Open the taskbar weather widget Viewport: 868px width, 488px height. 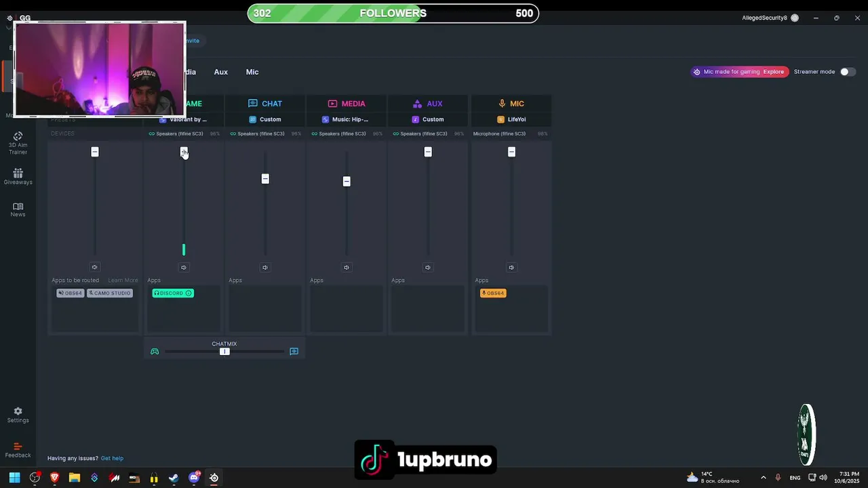pos(713,477)
